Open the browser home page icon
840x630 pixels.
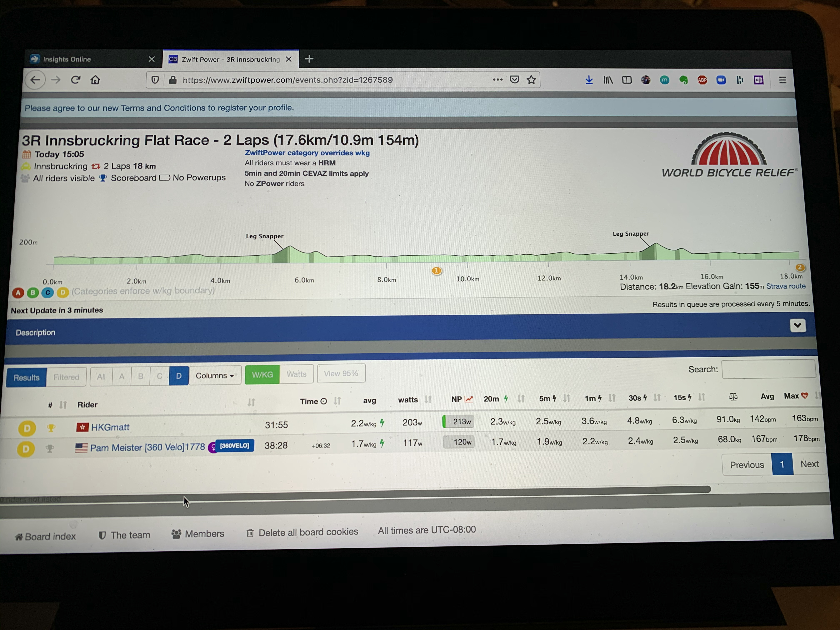point(95,80)
